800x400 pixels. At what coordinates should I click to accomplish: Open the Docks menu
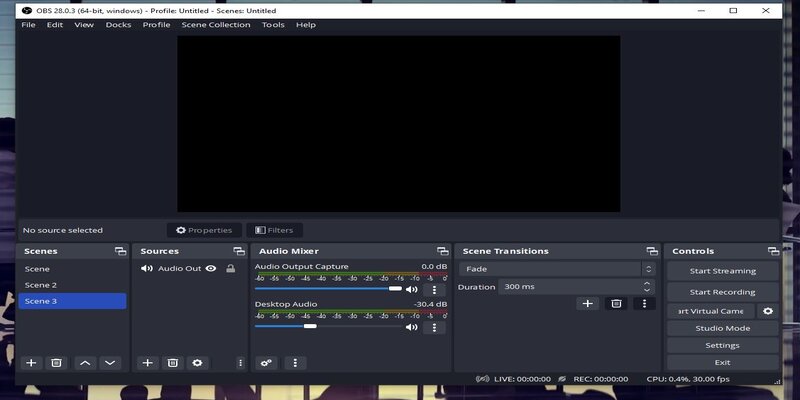[x=118, y=24]
